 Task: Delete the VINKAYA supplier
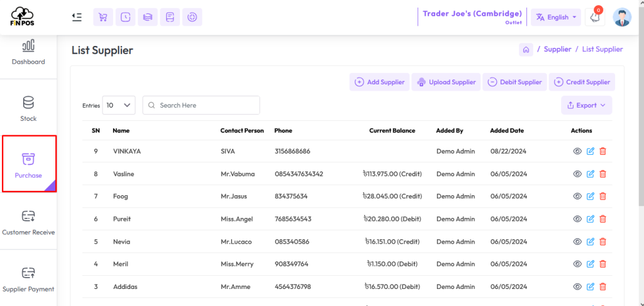coord(602,151)
